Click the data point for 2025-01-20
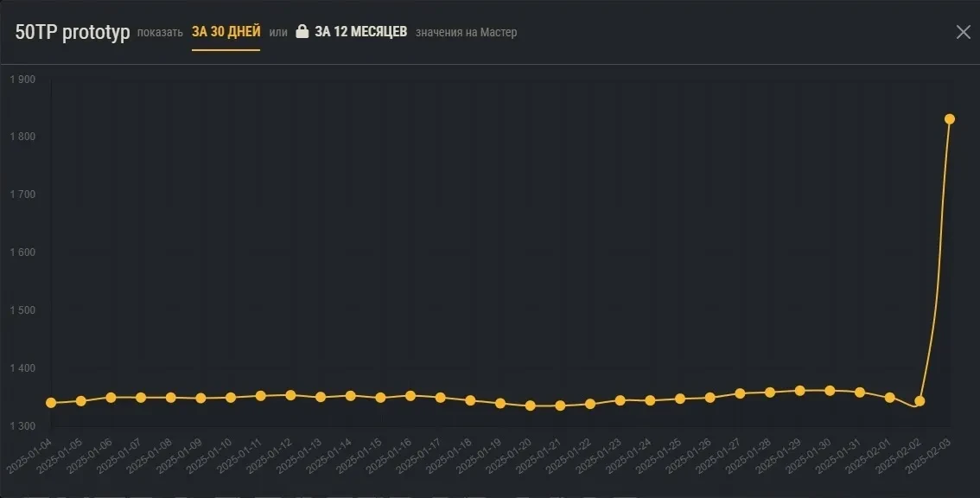Image resolution: width=980 pixels, height=498 pixels. [x=530, y=405]
